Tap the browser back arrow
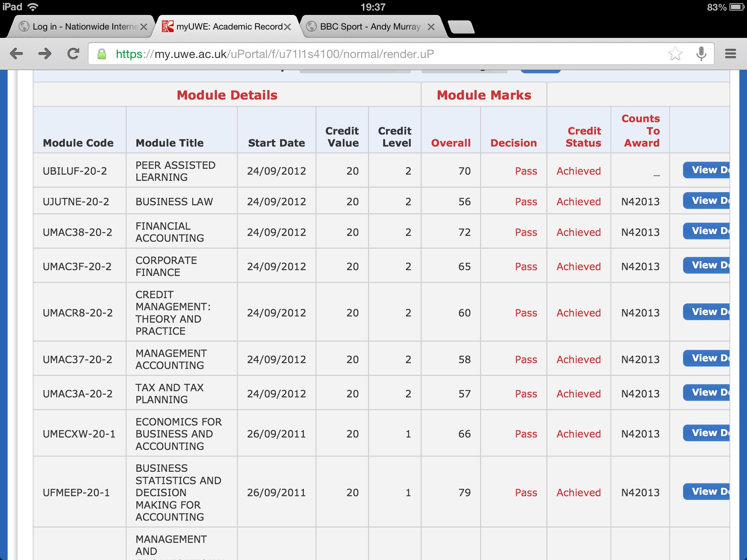This screenshot has width=747, height=560. pyautogui.click(x=16, y=54)
